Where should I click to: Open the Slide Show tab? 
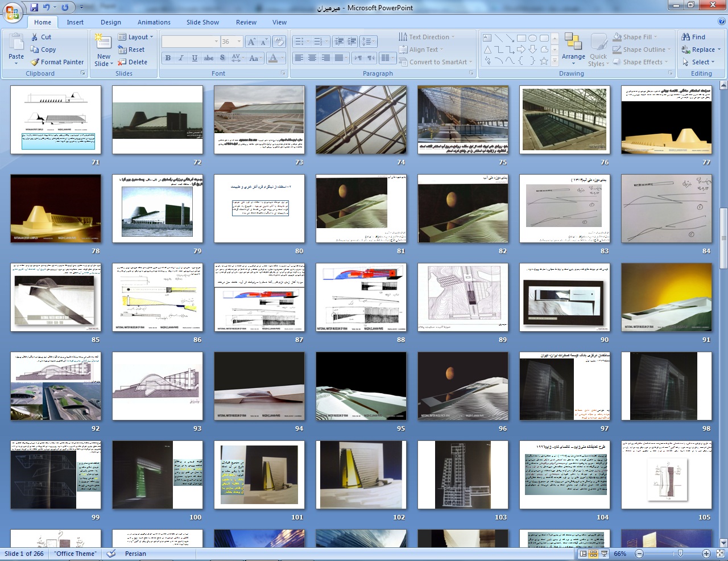coord(202,22)
